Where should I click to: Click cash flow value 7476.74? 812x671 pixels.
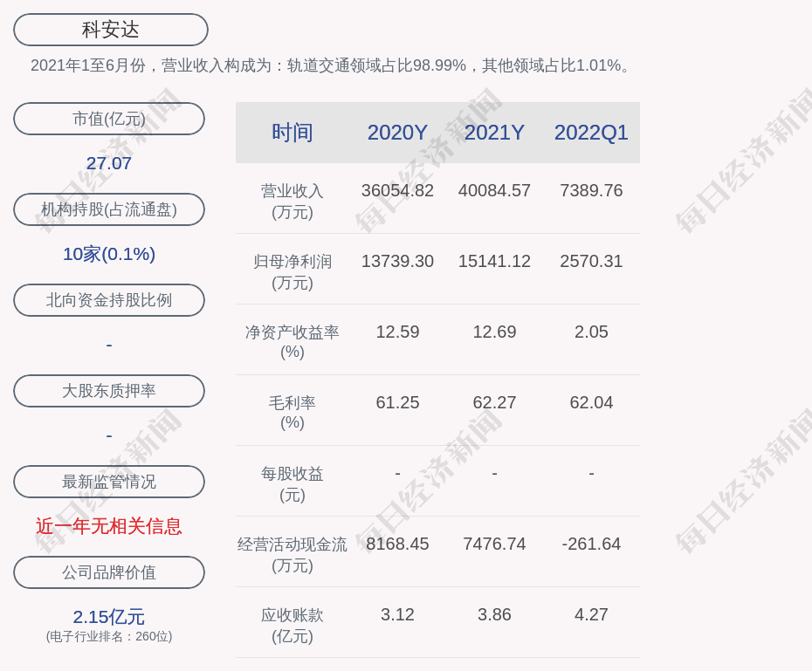(494, 544)
